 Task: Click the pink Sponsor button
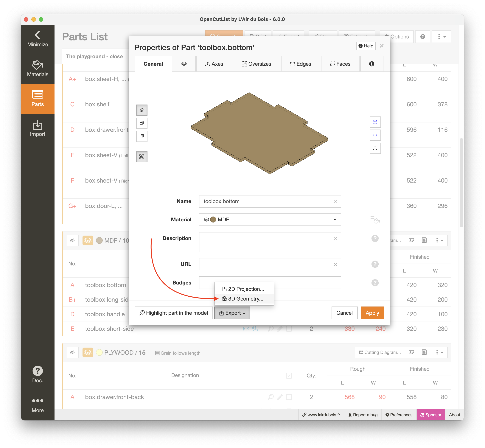pyautogui.click(x=431, y=415)
